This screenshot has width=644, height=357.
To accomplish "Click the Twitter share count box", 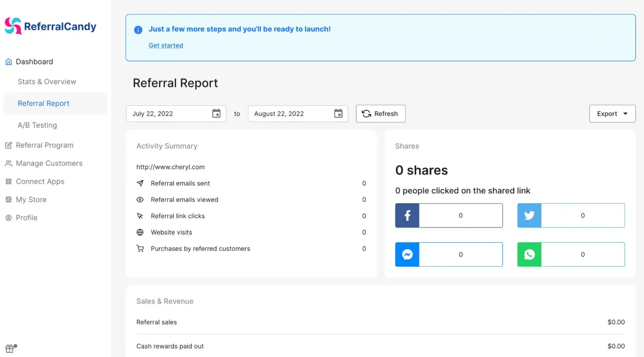I will (x=583, y=215).
